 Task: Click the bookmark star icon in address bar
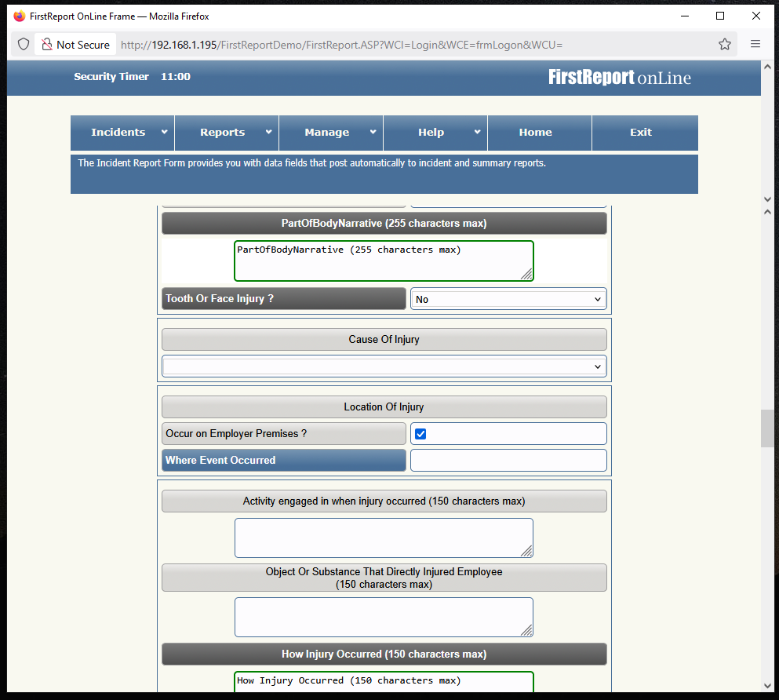(725, 45)
